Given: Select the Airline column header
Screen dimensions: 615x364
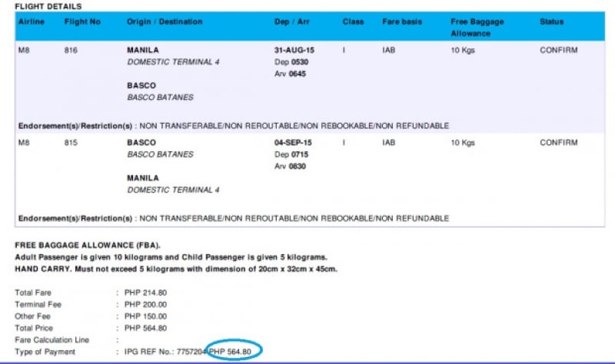Looking at the screenshot, I should [x=32, y=22].
